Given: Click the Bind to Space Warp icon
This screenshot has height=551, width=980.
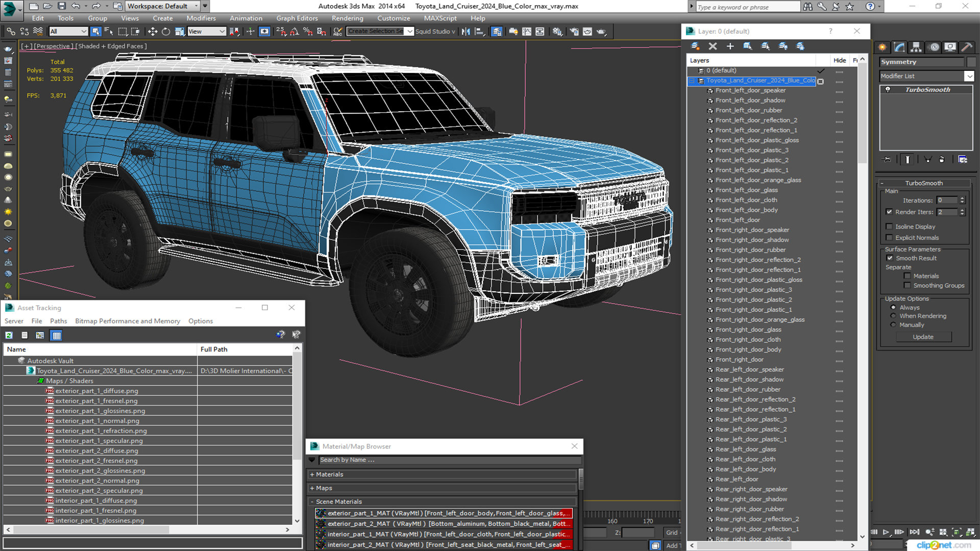Looking at the screenshot, I should coord(38,32).
